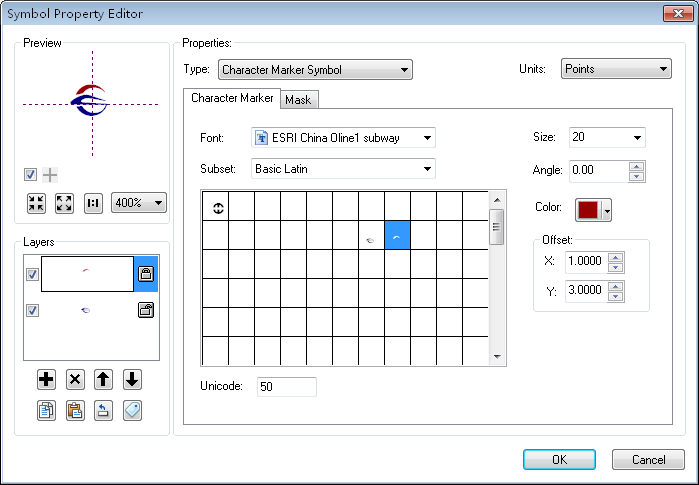Viewport: 699px width, 485px height.
Task: Click the zoom in fixed preview icon
Action: pyautogui.click(x=64, y=203)
